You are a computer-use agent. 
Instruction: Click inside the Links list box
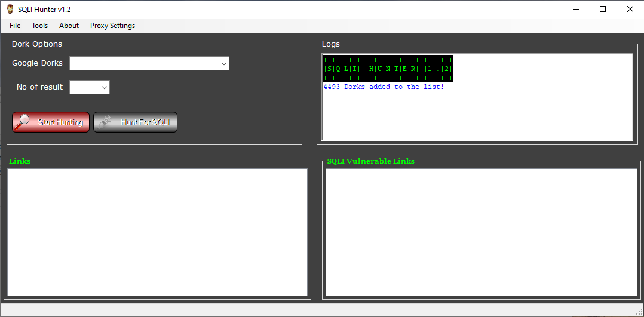[157, 232]
